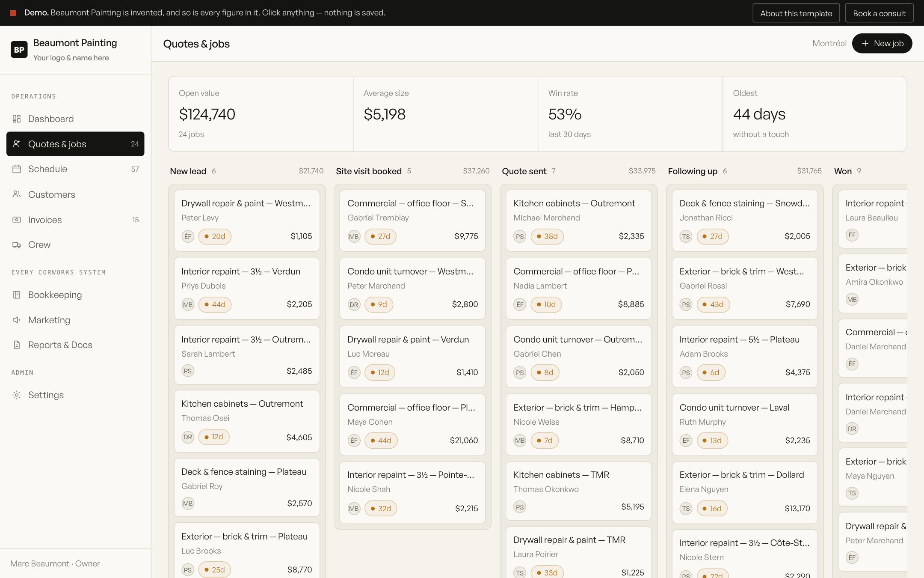Click the PS avatar on Thomas Okonkwo's card
The image size is (924, 578).
520,507
